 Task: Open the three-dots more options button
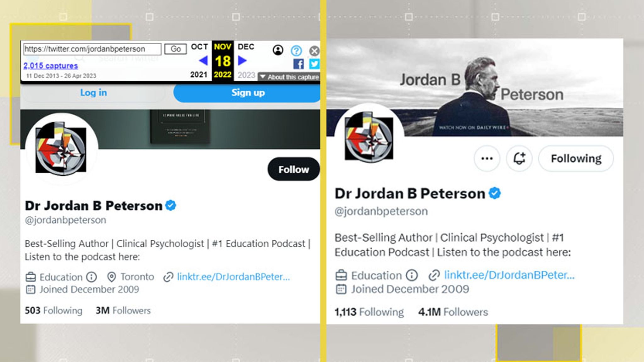click(x=487, y=158)
